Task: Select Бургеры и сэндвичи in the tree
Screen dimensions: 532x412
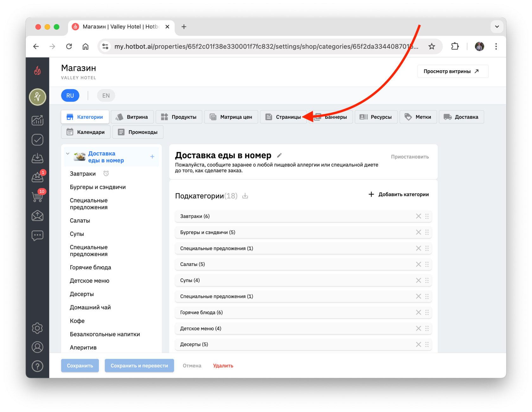Action: [x=98, y=187]
